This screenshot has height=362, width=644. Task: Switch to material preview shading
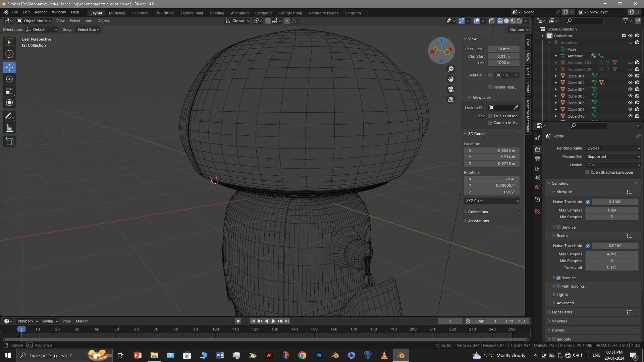513,21
